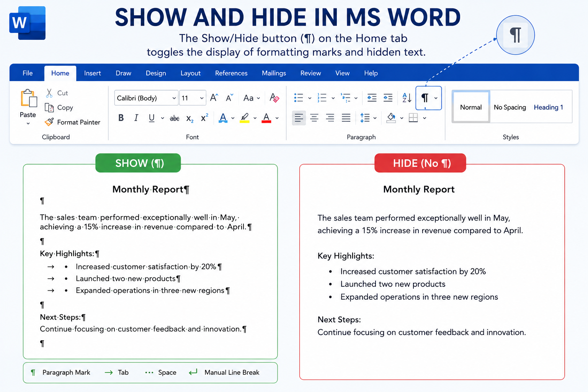Expand highlight color arrow

[255, 118]
